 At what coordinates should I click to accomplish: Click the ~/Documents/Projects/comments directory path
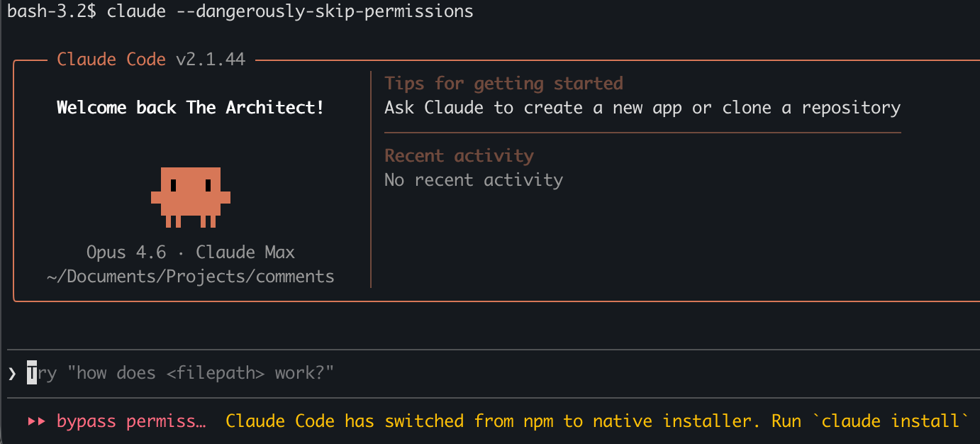point(190,277)
